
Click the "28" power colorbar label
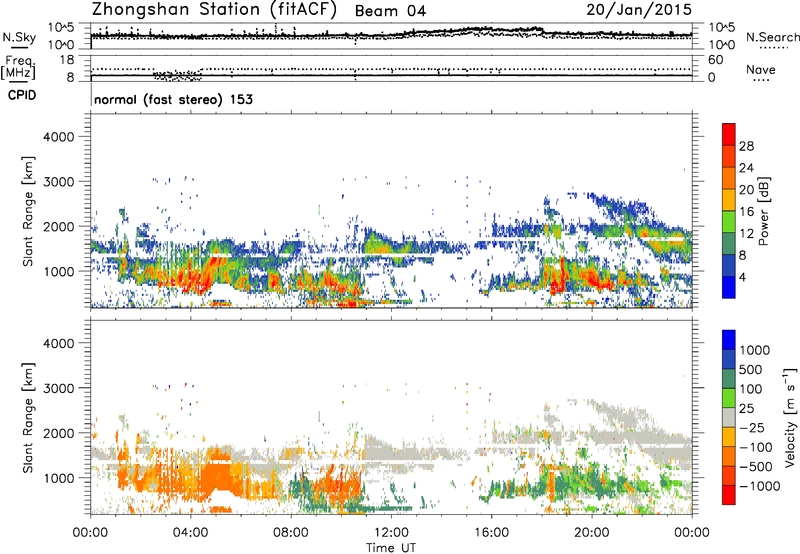click(746, 146)
